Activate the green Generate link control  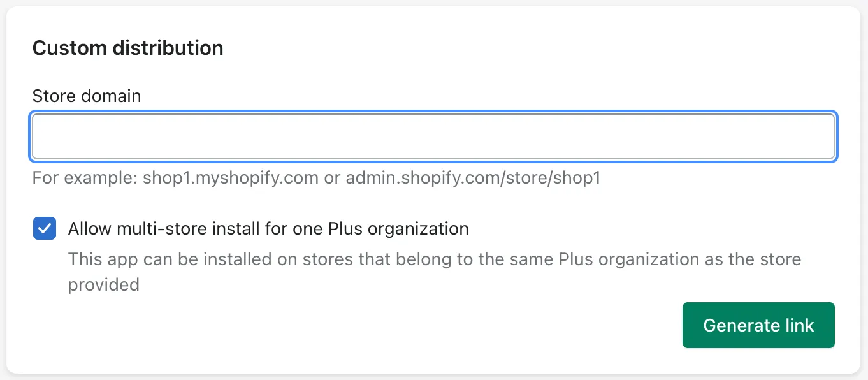(x=758, y=325)
